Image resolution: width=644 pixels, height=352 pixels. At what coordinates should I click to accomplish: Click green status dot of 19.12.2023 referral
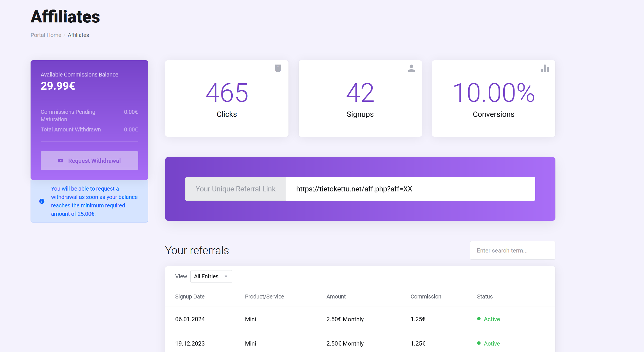pos(479,343)
